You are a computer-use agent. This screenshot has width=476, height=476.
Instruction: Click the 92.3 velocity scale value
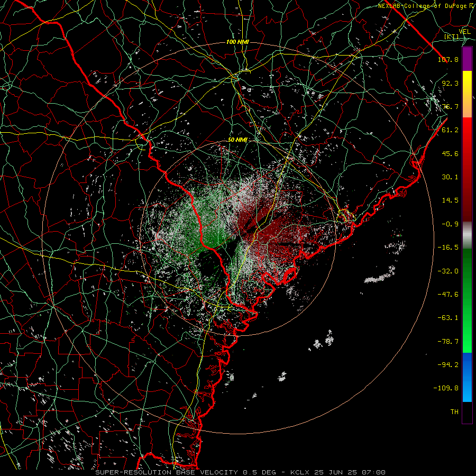pos(450,83)
